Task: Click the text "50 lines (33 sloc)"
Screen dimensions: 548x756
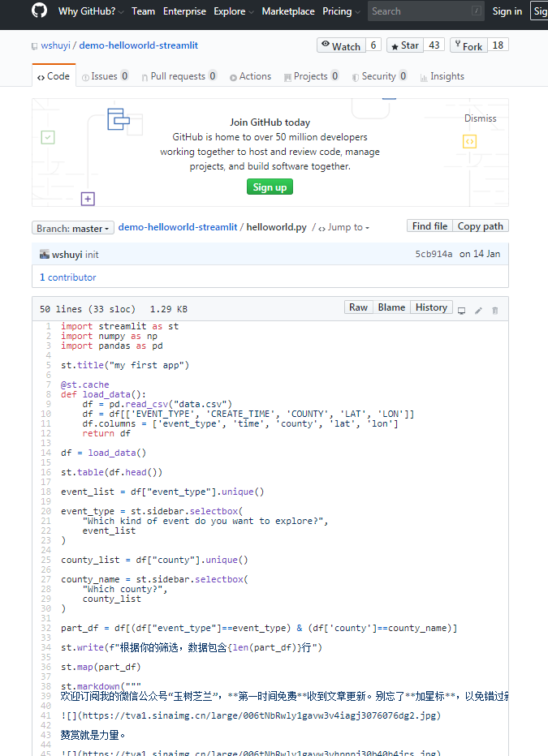Action: [88, 309]
